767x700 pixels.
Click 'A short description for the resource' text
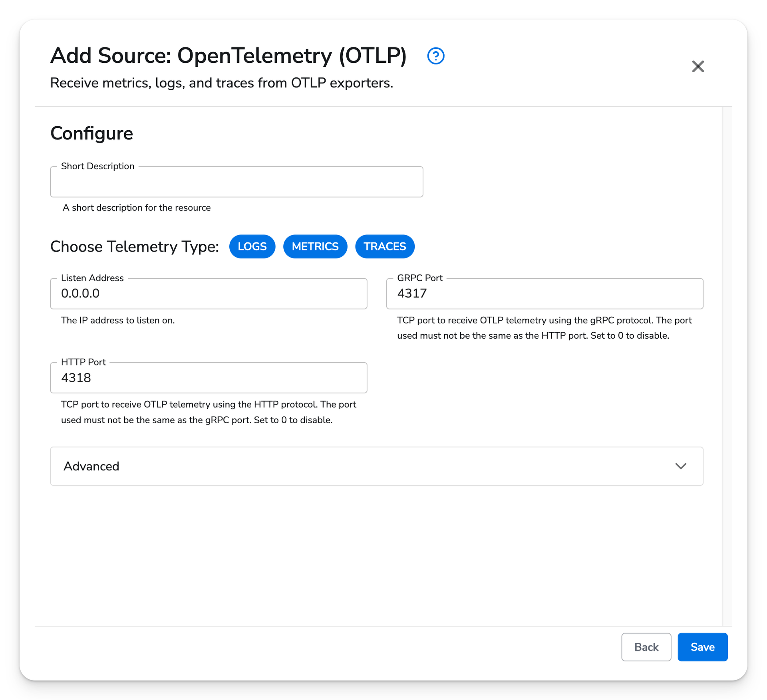click(137, 208)
